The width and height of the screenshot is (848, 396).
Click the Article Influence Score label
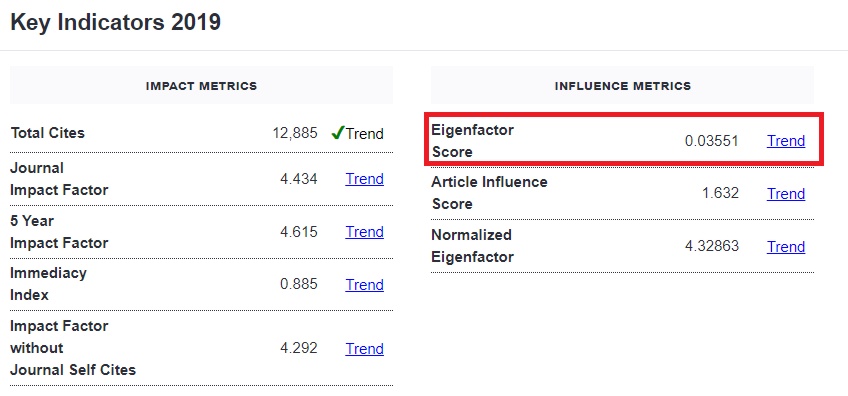coord(489,193)
